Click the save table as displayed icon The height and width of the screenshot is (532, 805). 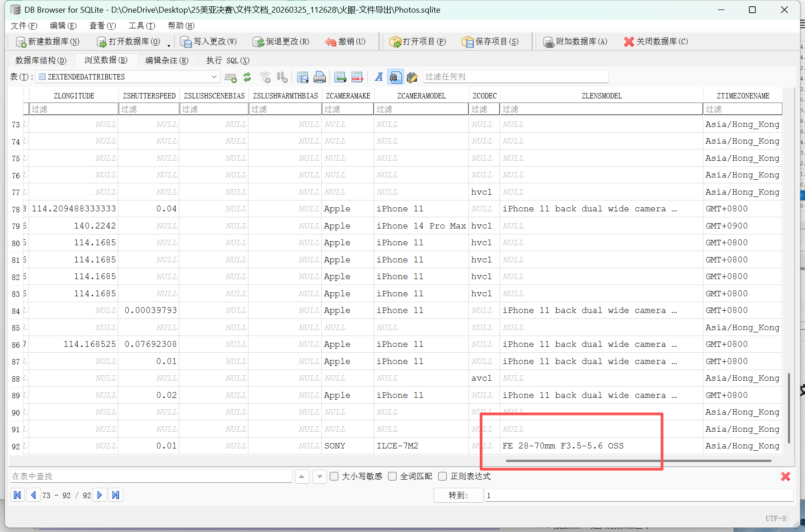click(x=303, y=77)
